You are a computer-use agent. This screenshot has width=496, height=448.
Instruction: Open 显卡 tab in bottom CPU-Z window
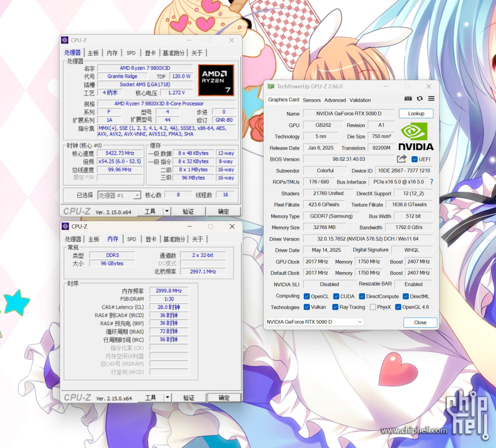click(151, 239)
